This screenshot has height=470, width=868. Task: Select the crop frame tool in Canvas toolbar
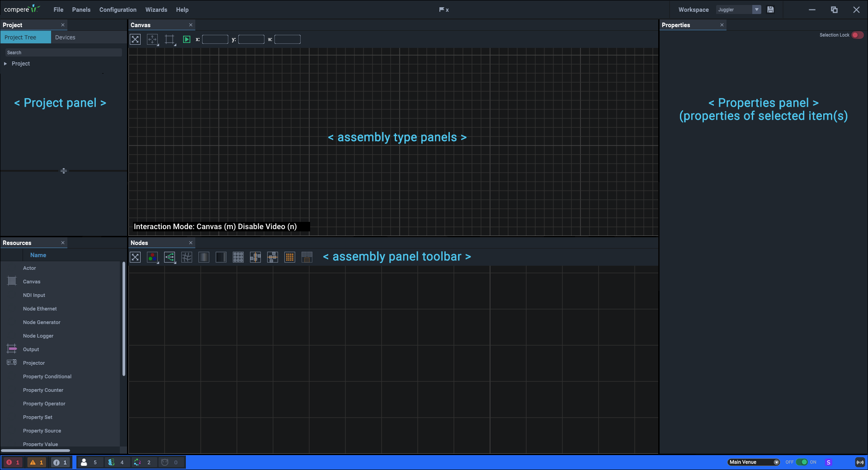point(170,39)
